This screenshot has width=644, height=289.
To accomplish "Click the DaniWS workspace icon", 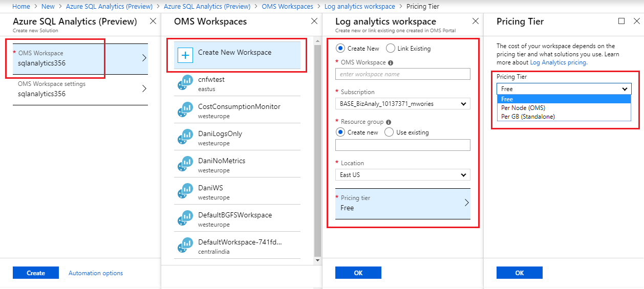I will pyautogui.click(x=184, y=192).
